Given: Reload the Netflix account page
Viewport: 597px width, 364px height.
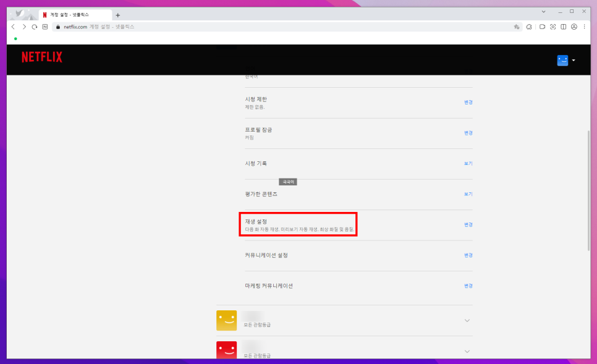Looking at the screenshot, I should coord(35,27).
